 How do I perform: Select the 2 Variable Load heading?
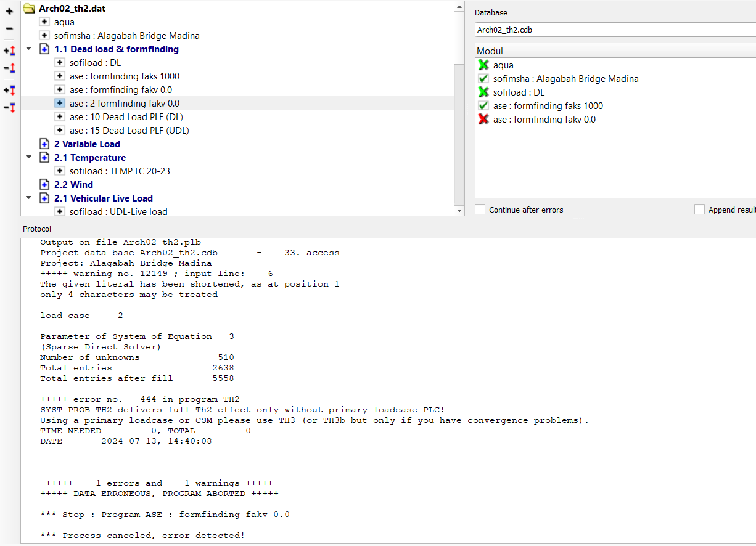click(x=87, y=144)
